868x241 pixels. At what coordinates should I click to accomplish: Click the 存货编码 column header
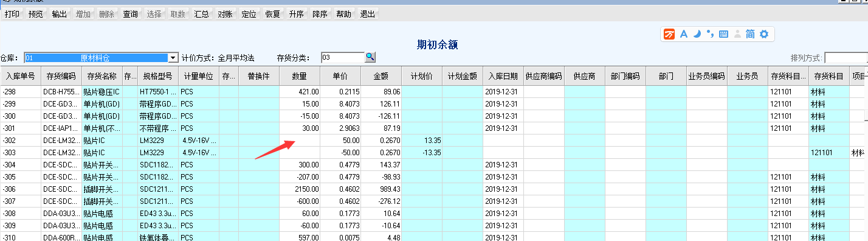pos(61,76)
